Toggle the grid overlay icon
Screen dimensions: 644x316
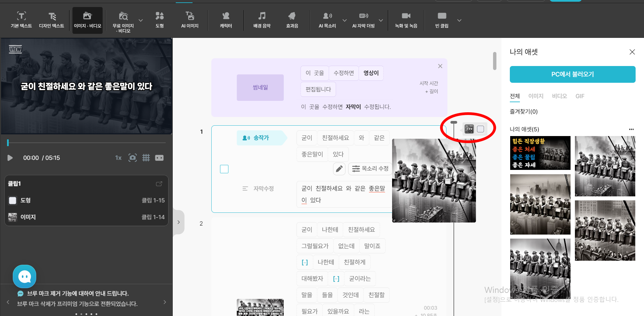(146, 158)
